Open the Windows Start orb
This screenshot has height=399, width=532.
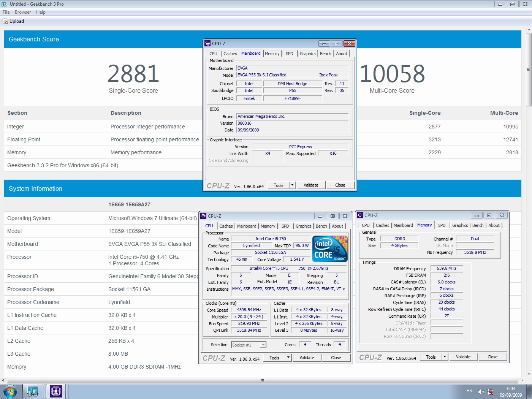pyautogui.click(x=10, y=391)
